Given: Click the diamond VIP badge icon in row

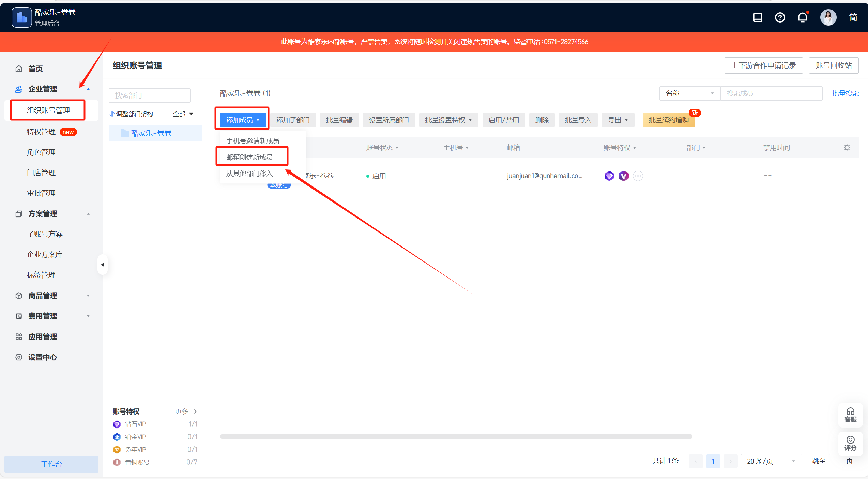Looking at the screenshot, I should click(x=609, y=176).
